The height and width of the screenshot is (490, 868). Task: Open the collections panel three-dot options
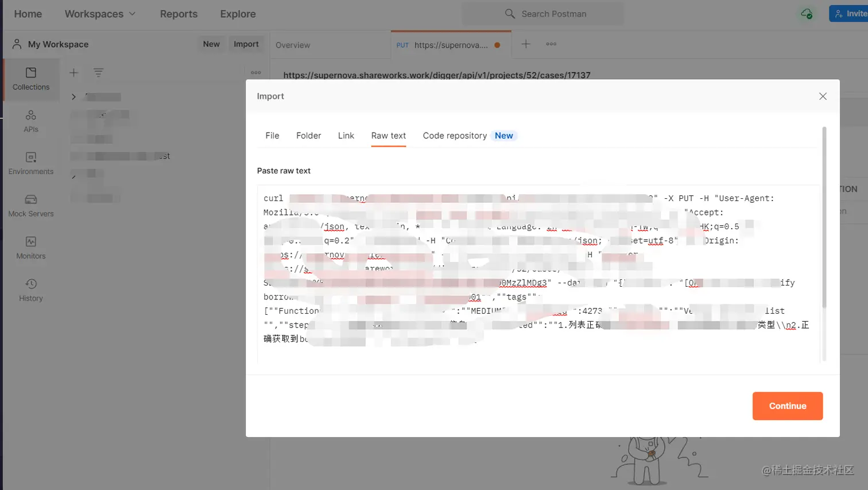point(256,72)
